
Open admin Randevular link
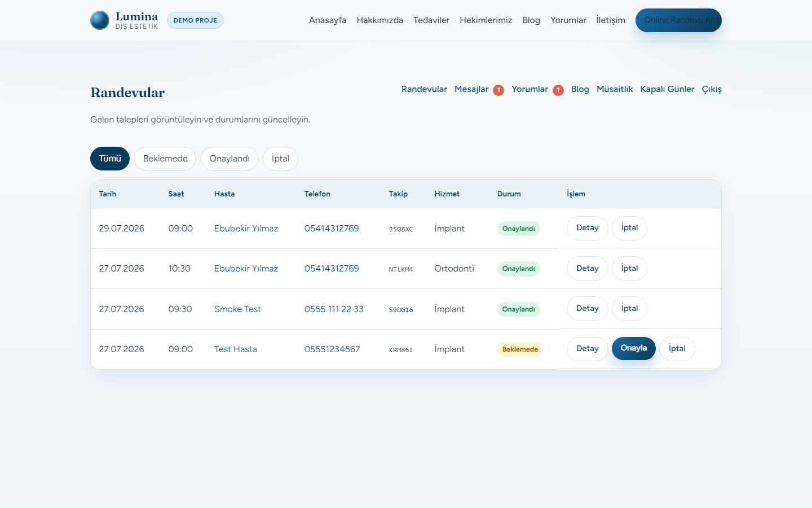click(424, 89)
